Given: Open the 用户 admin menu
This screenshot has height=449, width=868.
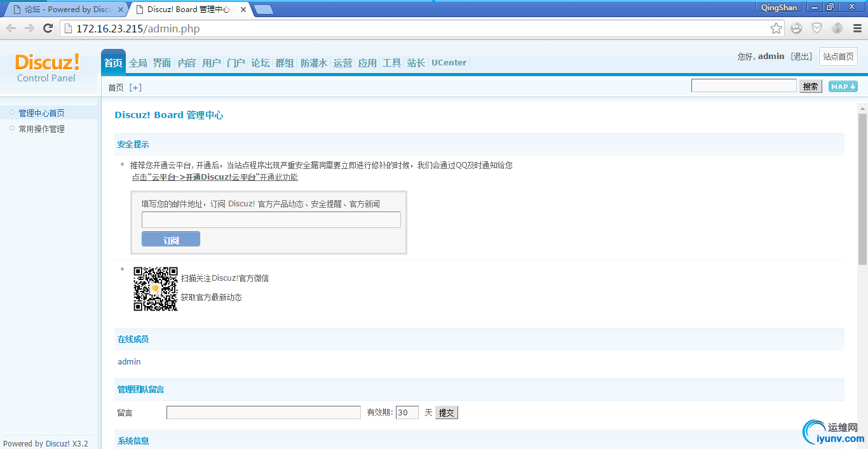Looking at the screenshot, I should pos(212,63).
